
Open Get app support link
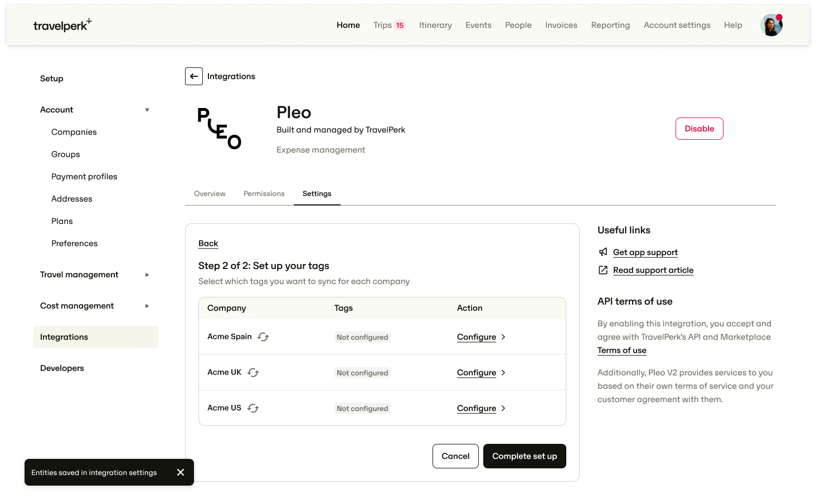coord(645,252)
